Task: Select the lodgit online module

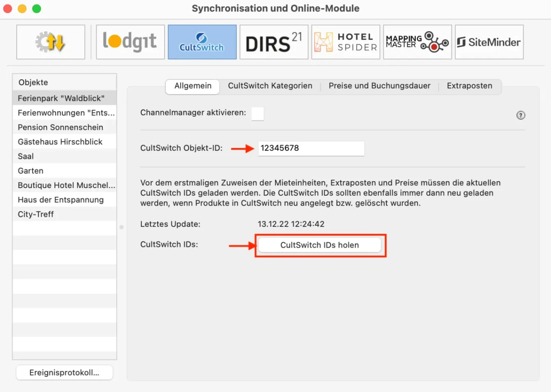Action: pos(130,42)
